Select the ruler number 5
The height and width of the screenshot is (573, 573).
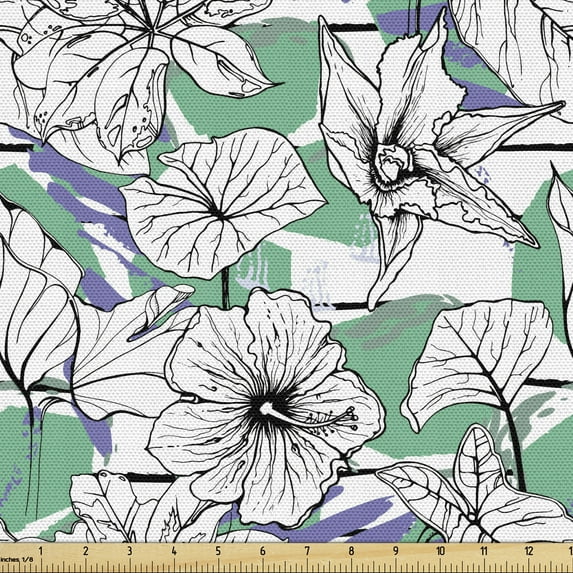tap(218, 551)
